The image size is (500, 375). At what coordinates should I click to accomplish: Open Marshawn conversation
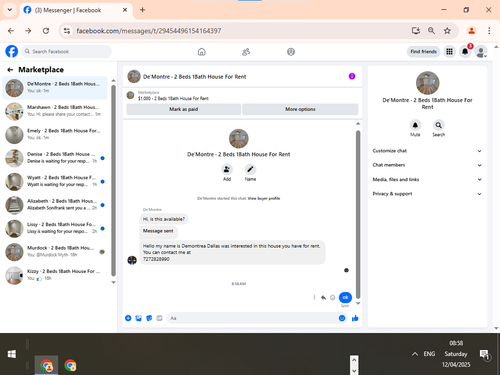click(x=55, y=111)
